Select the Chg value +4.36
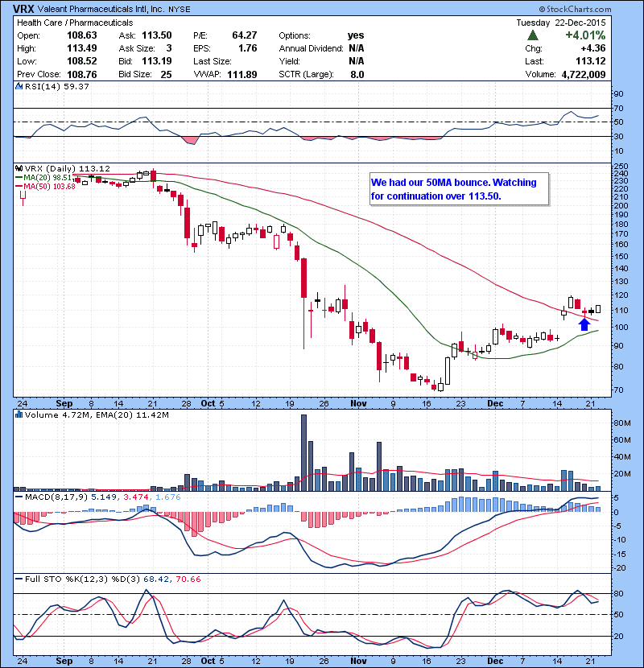The image size is (644, 668). click(592, 48)
